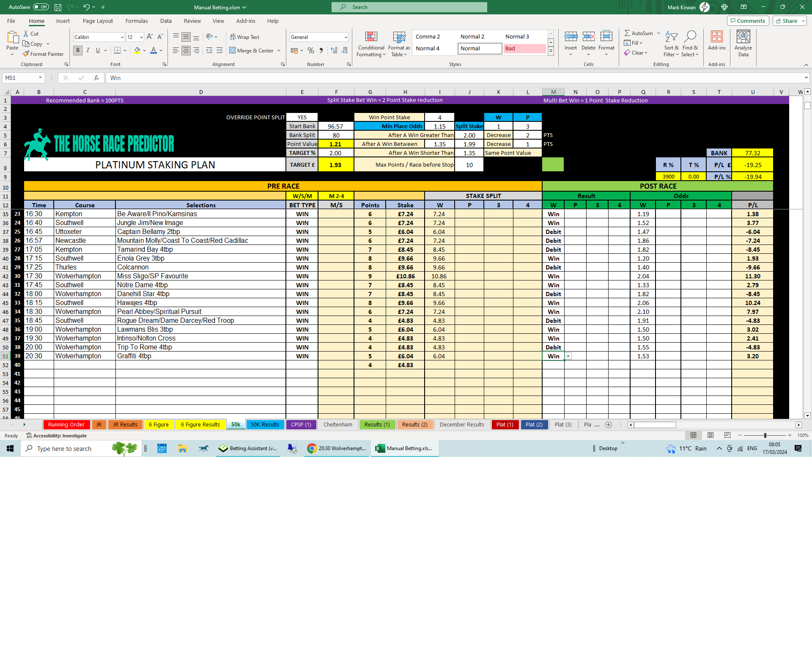Click the Cut scissors icon
Image resolution: width=812 pixels, height=665 pixels.
pyautogui.click(x=26, y=34)
